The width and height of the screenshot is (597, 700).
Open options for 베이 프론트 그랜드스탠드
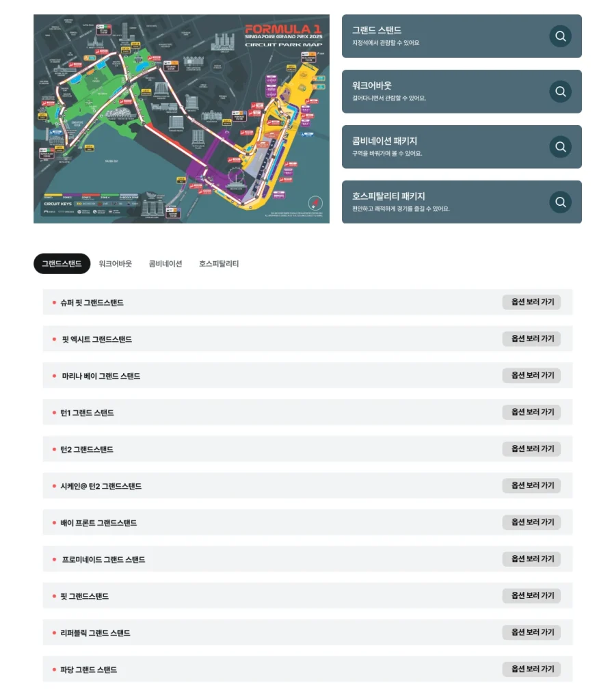pos(531,522)
